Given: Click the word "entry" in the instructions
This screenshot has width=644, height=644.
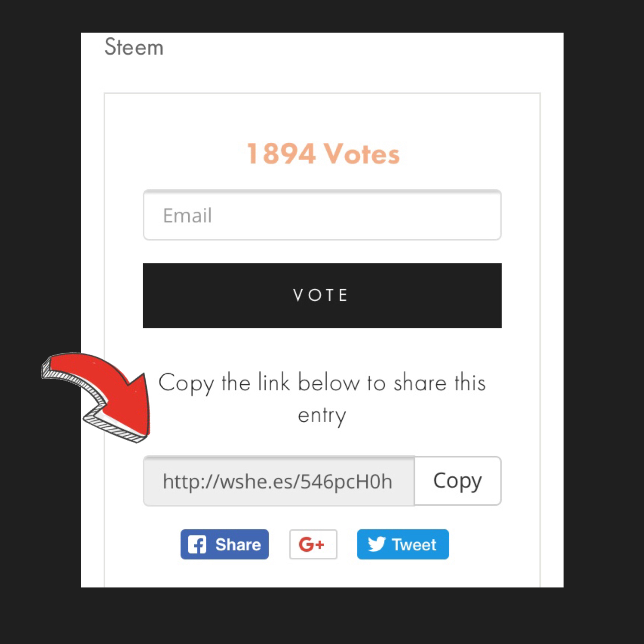Looking at the screenshot, I should click(322, 415).
